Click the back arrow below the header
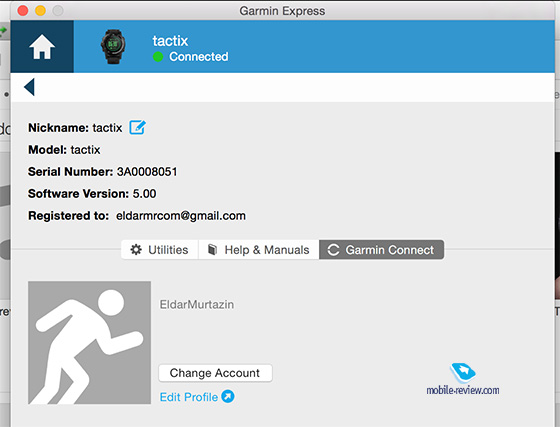This screenshot has height=427, width=560. pos(29,87)
